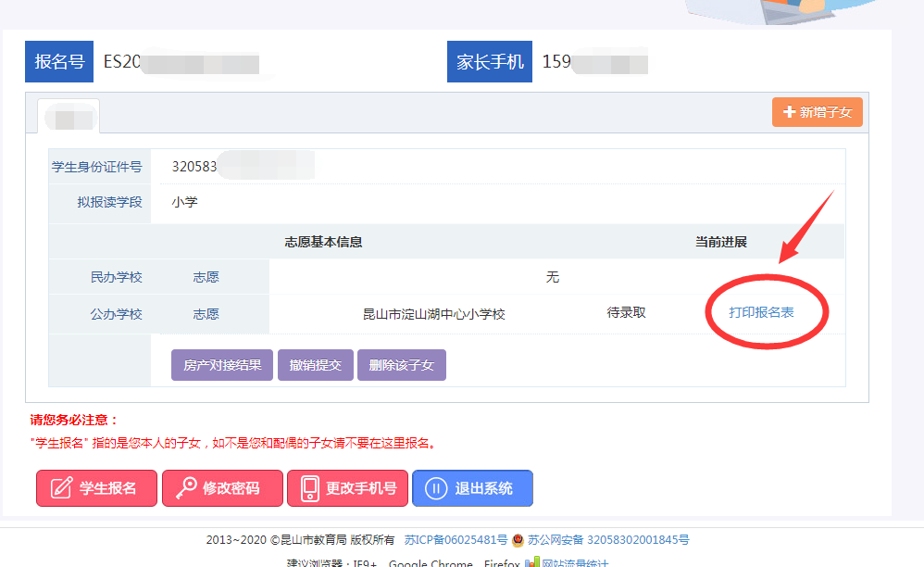Click 志愿 in the 民办学校 row
Viewport: 924px width, 567px height.
[206, 277]
